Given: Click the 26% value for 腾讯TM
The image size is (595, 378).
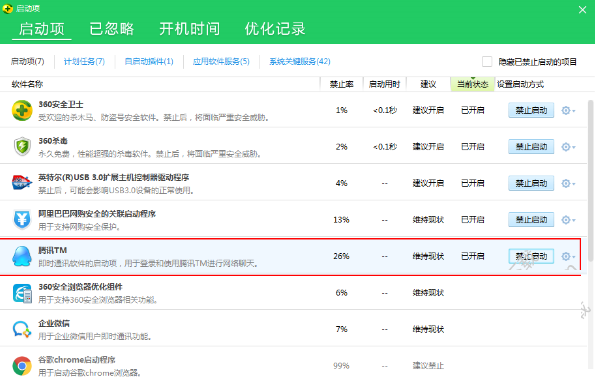Looking at the screenshot, I should pyautogui.click(x=342, y=256).
